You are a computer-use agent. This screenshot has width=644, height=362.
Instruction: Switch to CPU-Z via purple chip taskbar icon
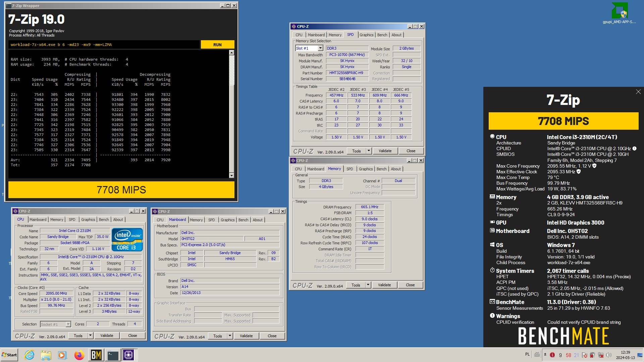click(x=128, y=355)
